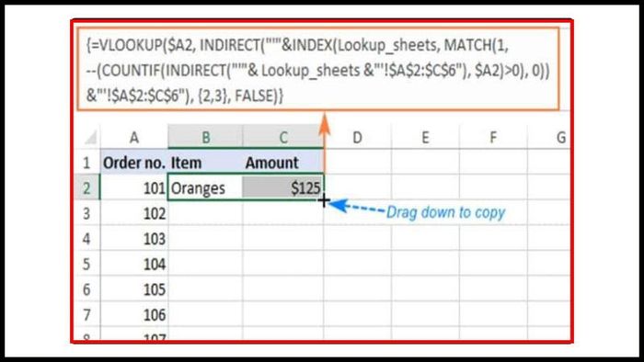Click cell containing 101
This screenshot has width=644, height=362.
134,187
